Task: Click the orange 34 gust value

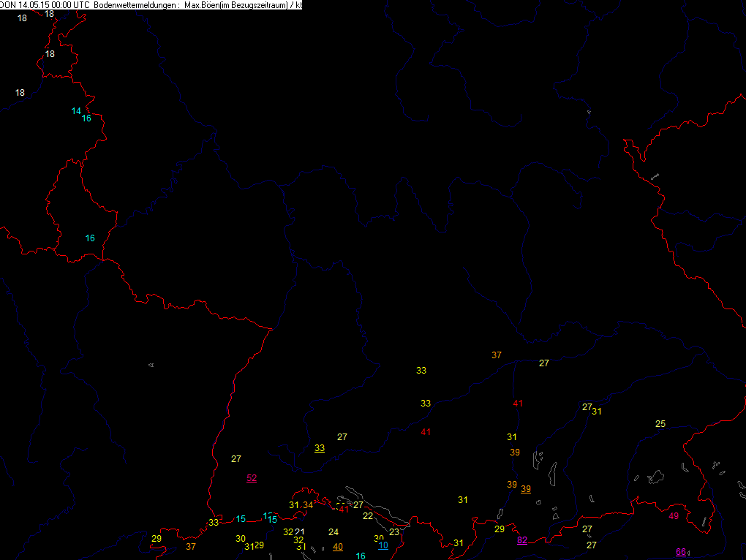Action: point(308,505)
